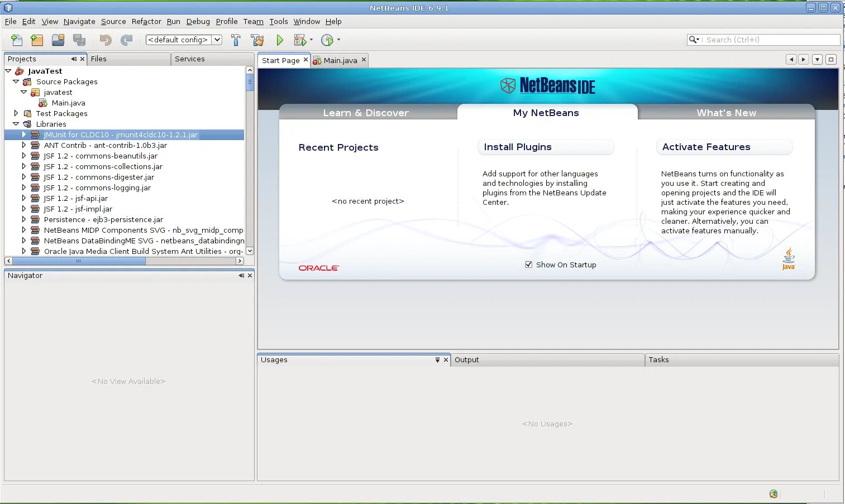
Task: Minimize the Navigator panel
Action: point(241,275)
